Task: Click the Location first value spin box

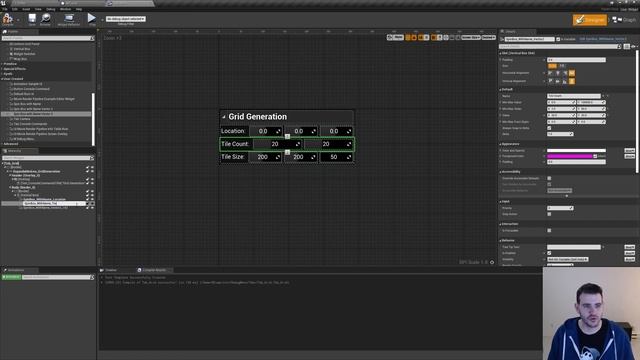Action: 266,131
